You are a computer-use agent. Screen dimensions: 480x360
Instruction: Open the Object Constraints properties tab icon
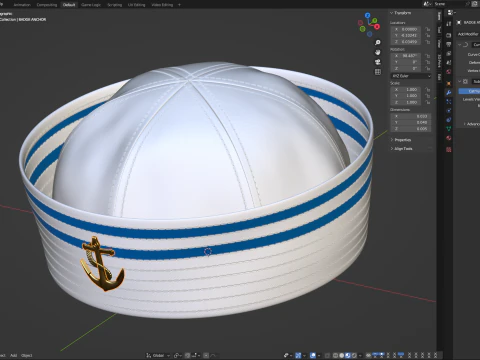coord(449,120)
